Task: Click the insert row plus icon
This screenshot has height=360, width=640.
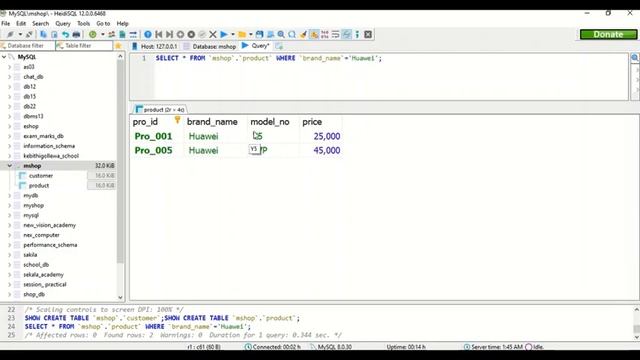Action: click(180, 35)
